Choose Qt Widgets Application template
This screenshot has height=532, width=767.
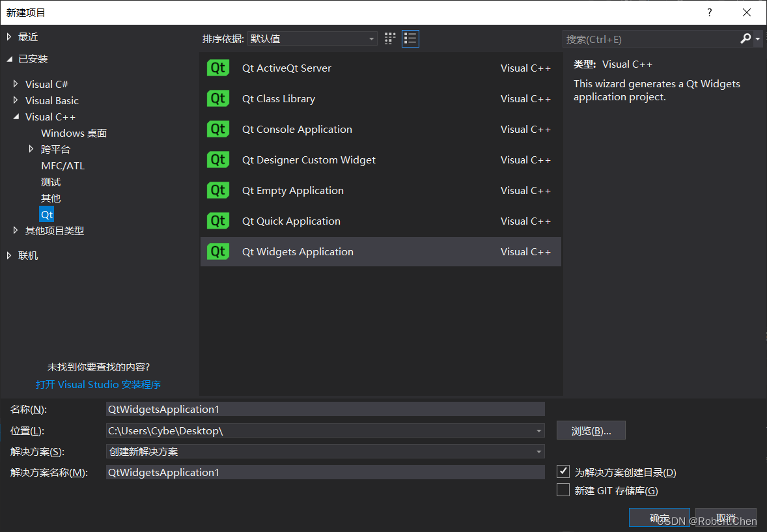pyautogui.click(x=380, y=251)
